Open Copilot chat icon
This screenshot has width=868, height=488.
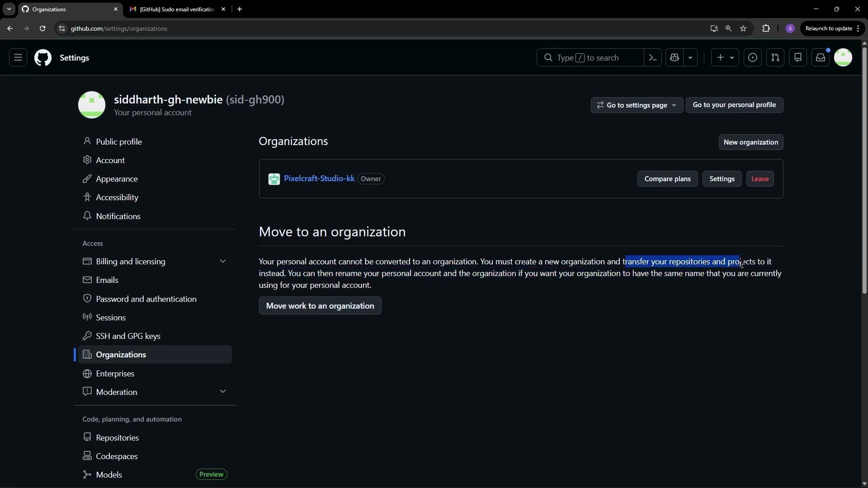coord(675,58)
